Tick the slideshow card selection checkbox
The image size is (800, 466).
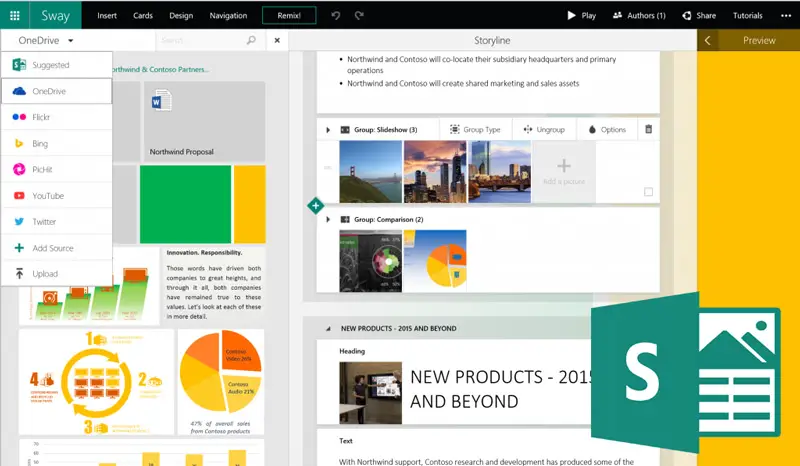[x=648, y=192]
